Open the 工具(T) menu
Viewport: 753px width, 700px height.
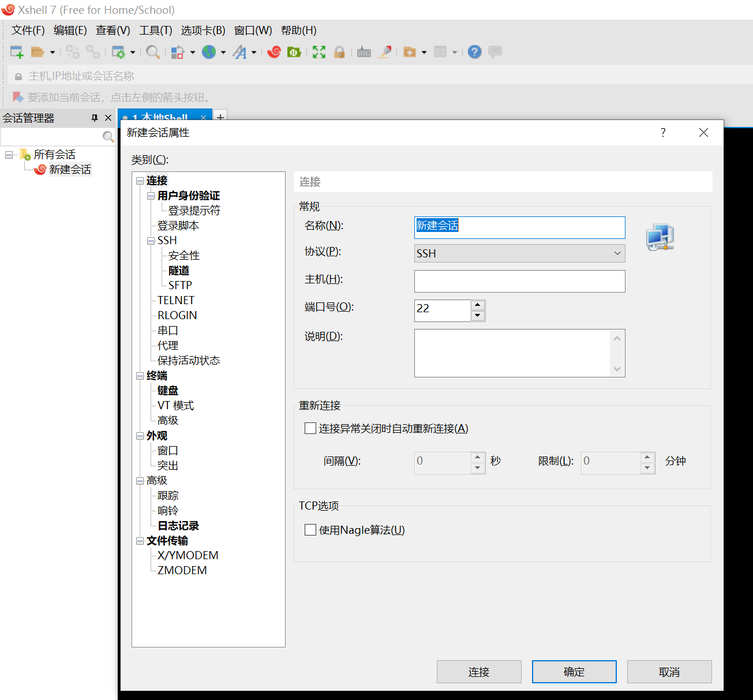tap(156, 31)
